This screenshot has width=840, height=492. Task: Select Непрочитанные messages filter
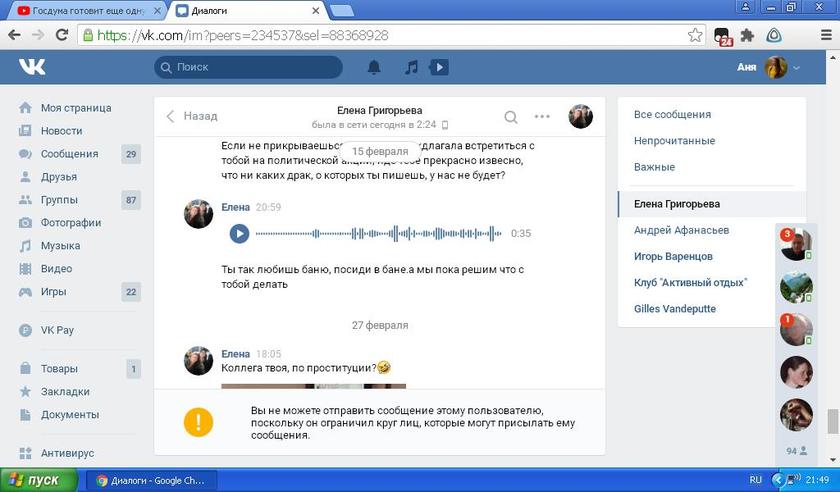click(x=674, y=141)
